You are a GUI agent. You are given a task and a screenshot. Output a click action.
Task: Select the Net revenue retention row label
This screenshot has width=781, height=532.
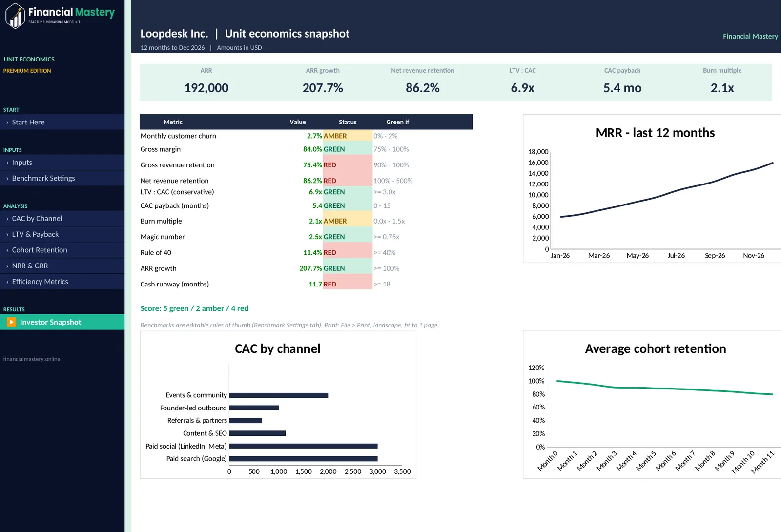click(x=174, y=181)
